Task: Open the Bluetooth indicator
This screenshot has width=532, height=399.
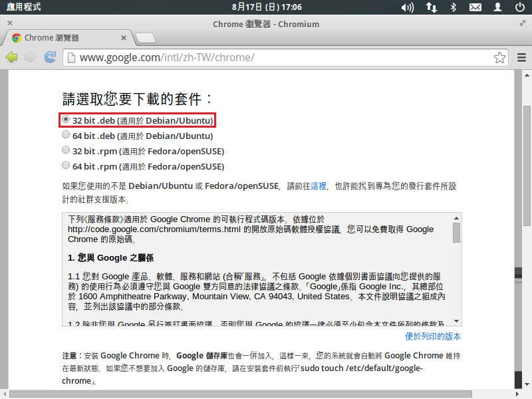Action: [454, 7]
